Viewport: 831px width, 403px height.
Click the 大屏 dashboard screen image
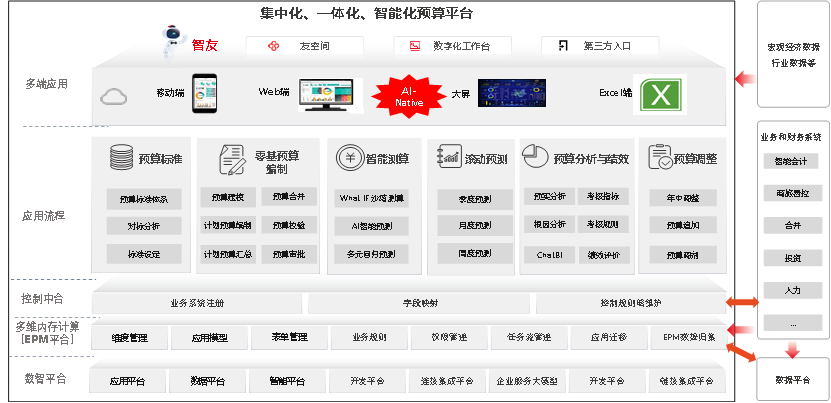click(x=511, y=93)
